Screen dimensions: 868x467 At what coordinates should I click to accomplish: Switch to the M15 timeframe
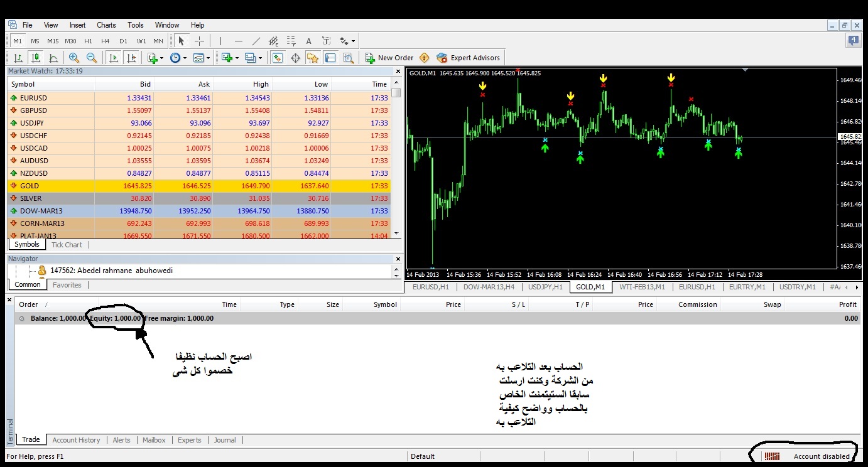pyautogui.click(x=53, y=41)
